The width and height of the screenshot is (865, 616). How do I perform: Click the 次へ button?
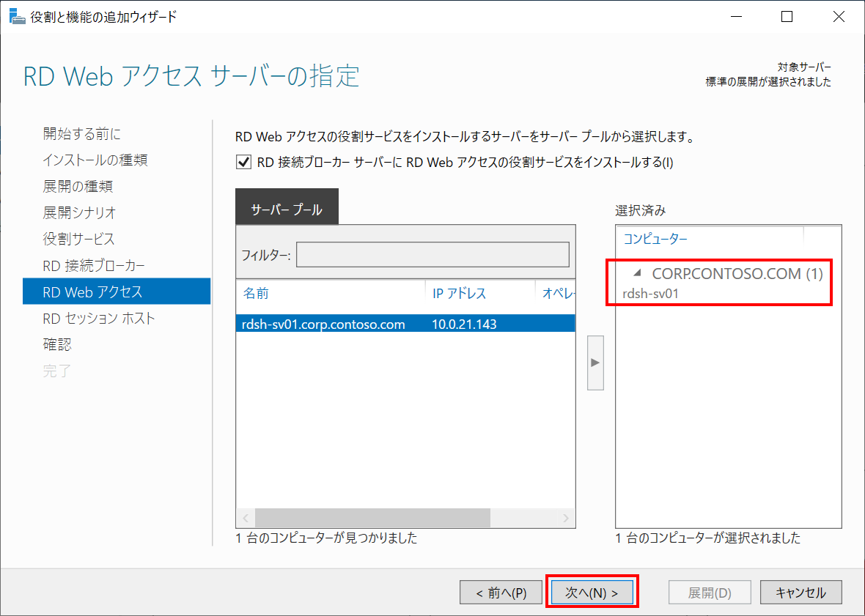(592, 592)
